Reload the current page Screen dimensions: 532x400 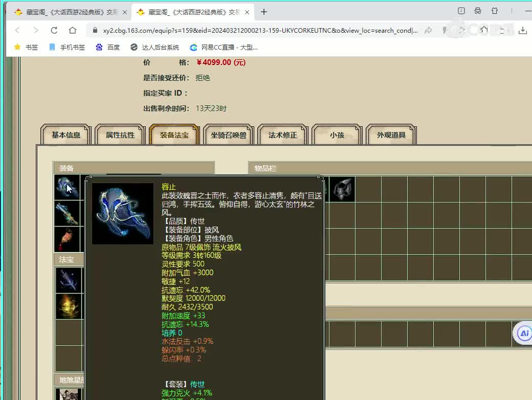pos(54,30)
